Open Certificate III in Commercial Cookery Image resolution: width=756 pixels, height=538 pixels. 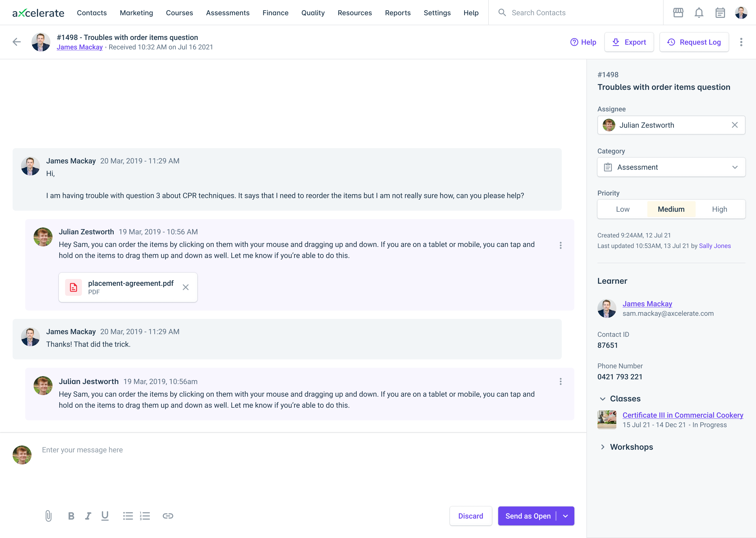pyautogui.click(x=683, y=415)
